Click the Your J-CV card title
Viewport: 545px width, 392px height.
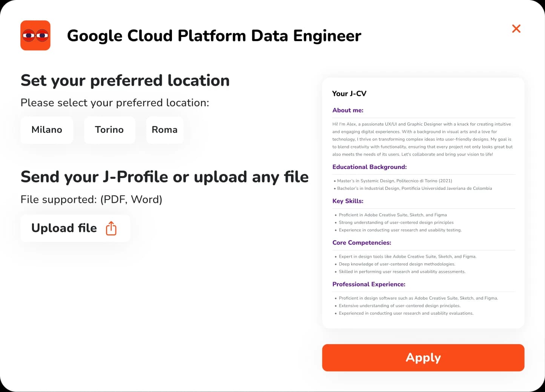click(x=349, y=94)
